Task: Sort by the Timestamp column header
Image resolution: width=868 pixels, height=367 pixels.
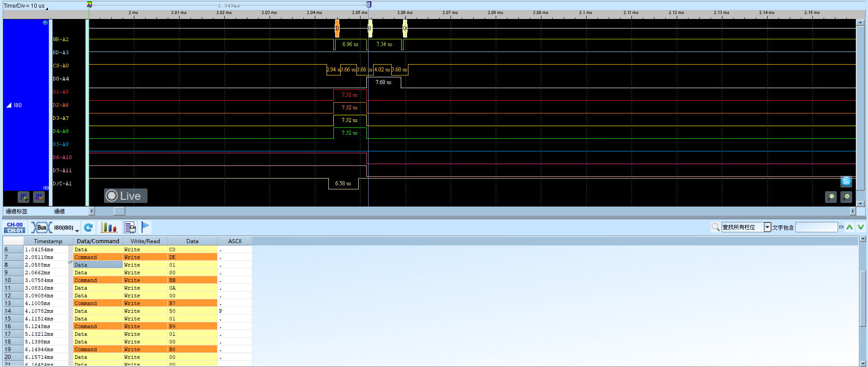Action: [x=48, y=241]
